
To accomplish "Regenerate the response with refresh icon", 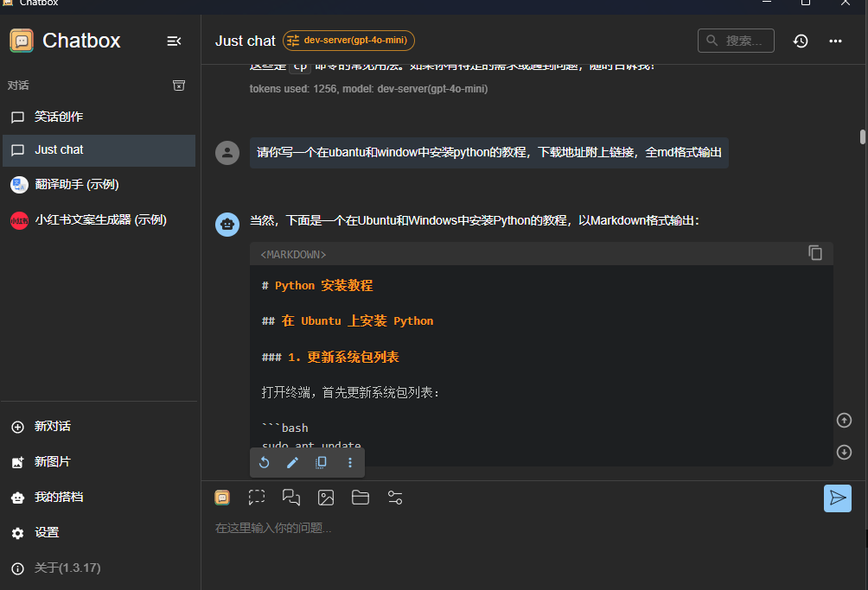I will click(265, 462).
